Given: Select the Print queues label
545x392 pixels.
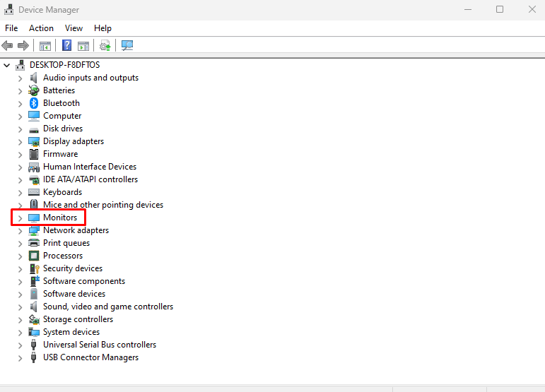Looking at the screenshot, I should [66, 243].
